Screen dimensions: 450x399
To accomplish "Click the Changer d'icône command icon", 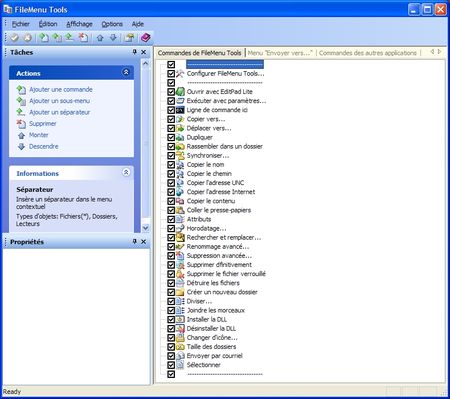I will tap(180, 338).
